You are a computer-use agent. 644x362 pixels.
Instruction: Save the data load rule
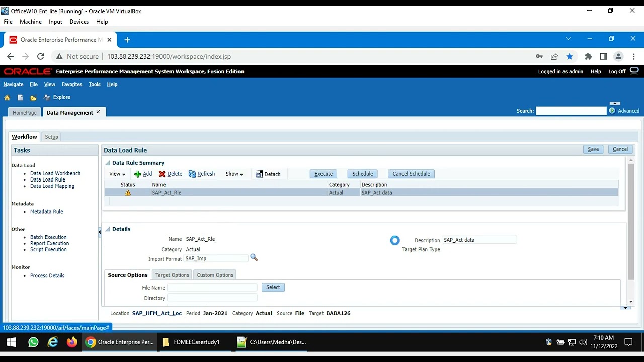tap(593, 149)
